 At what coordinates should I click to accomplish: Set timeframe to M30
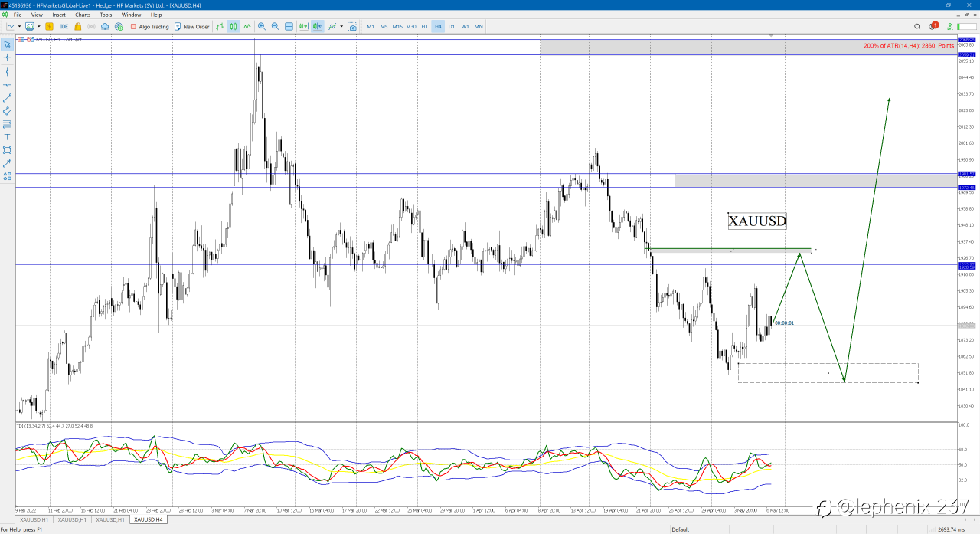pyautogui.click(x=411, y=26)
